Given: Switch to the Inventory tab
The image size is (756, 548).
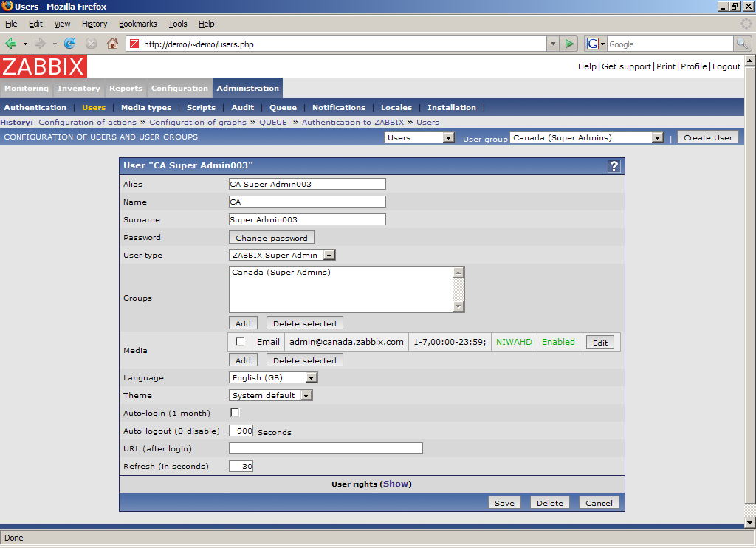Looking at the screenshot, I should point(79,89).
